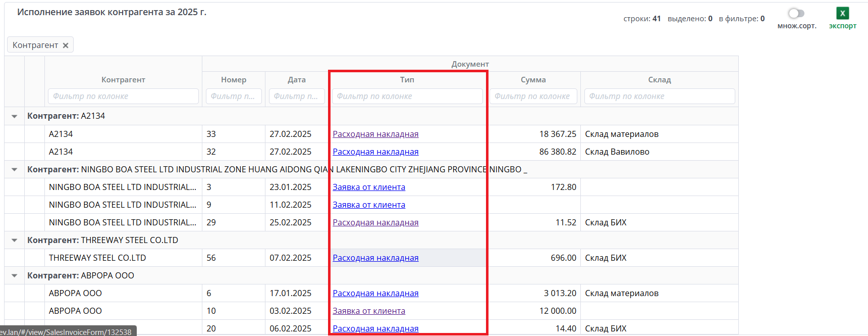The width and height of the screenshot is (868, 336).
Task: Open Заявка от клиента number 3
Action: coord(369,187)
